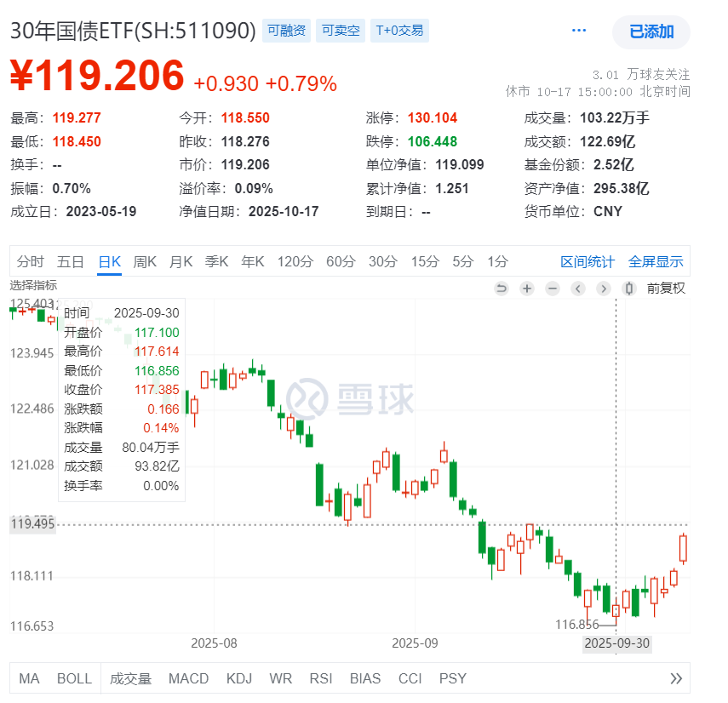Click the 资产净值 value 295.38亿
This screenshot has height=703, width=728.
(x=622, y=188)
